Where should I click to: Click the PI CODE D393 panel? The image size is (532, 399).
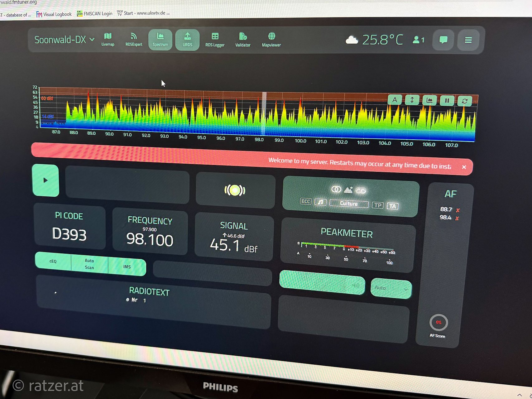click(x=69, y=227)
